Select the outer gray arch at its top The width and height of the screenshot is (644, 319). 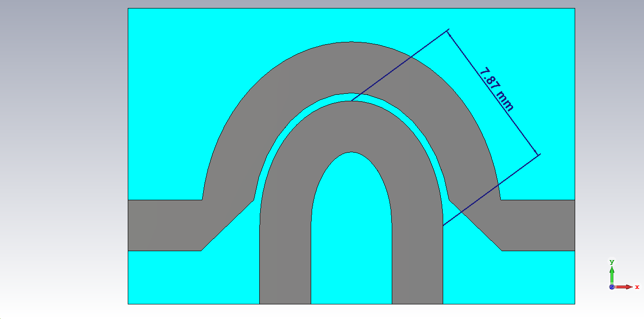coord(351,66)
